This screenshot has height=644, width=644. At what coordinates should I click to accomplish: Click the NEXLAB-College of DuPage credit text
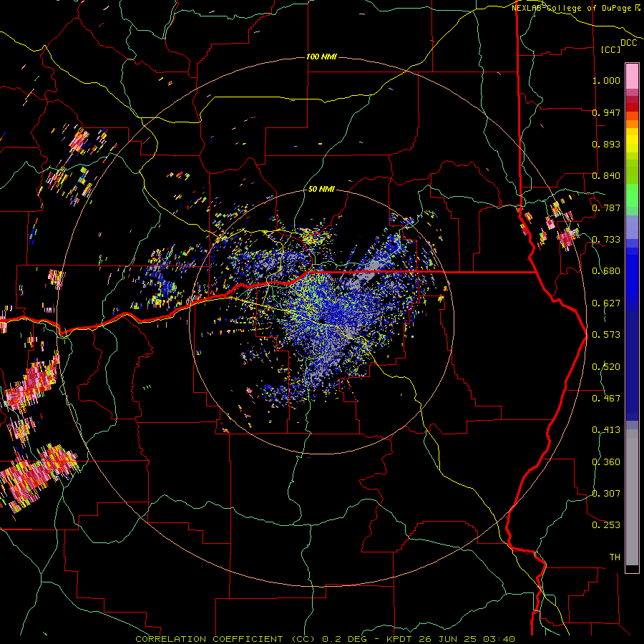[x=575, y=8]
